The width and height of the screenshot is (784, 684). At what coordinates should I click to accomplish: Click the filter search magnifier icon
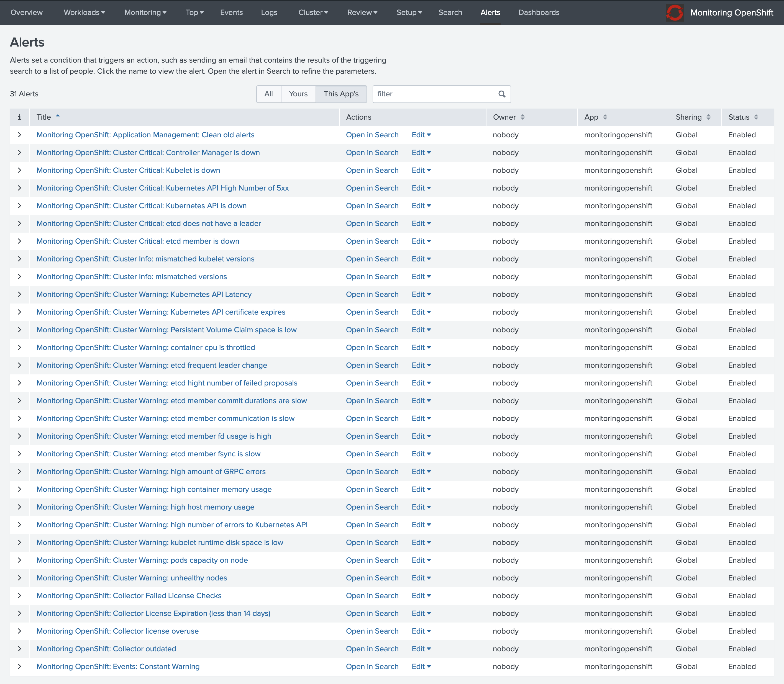(502, 94)
